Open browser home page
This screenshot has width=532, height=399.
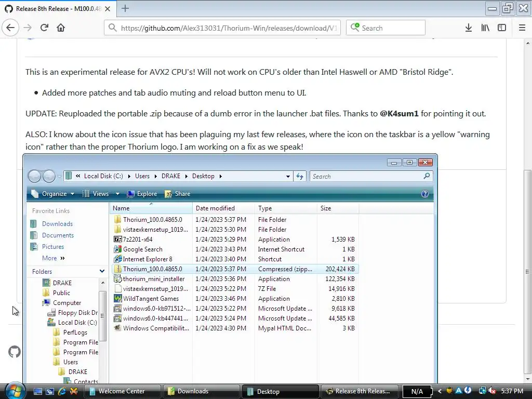61,28
